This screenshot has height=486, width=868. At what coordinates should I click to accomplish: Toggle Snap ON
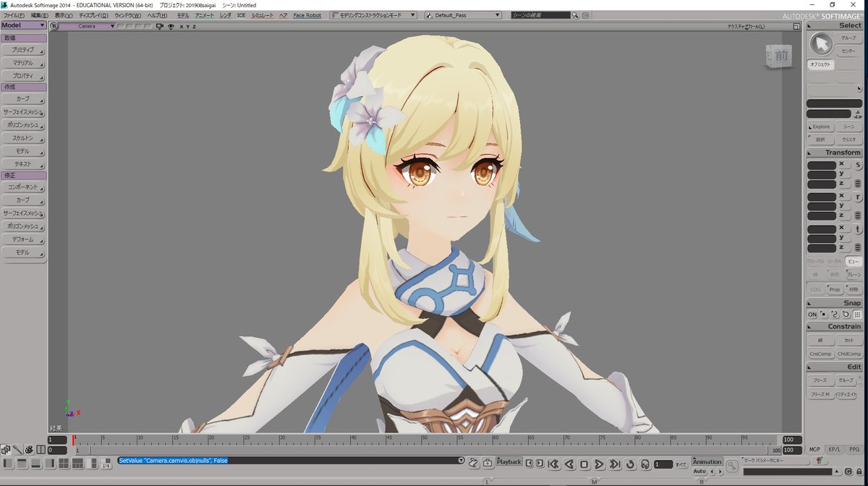[812, 315]
